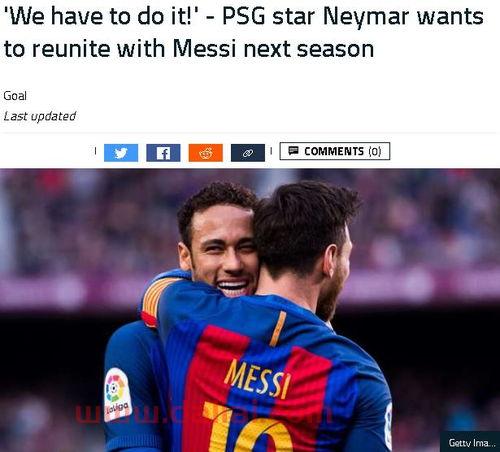Open the Goal author link
The image size is (500, 452).
[15, 96]
